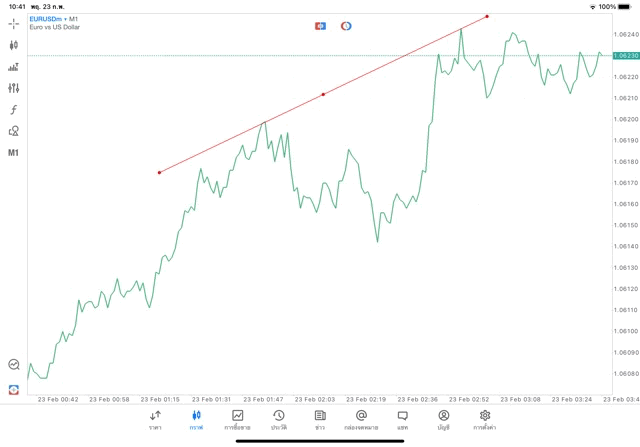Open the drawing objects shapes tool
Image resolution: width=640 pixels, height=447 pixels.
[x=14, y=131]
